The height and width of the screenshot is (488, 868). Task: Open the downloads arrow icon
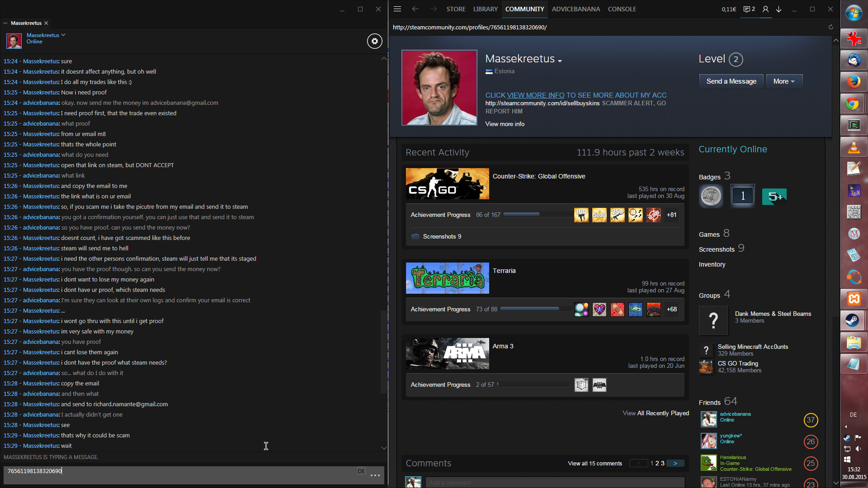[x=779, y=9]
